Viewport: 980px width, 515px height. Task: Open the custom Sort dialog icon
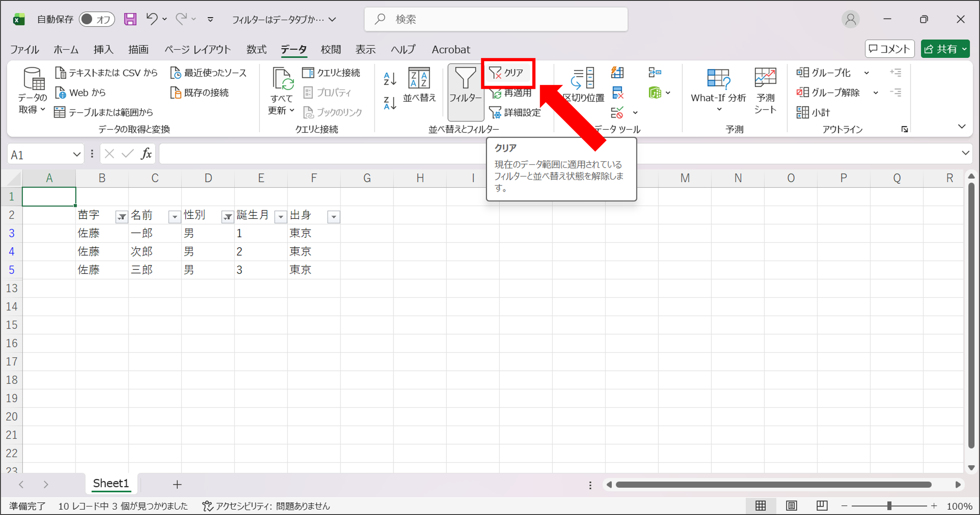point(419,78)
